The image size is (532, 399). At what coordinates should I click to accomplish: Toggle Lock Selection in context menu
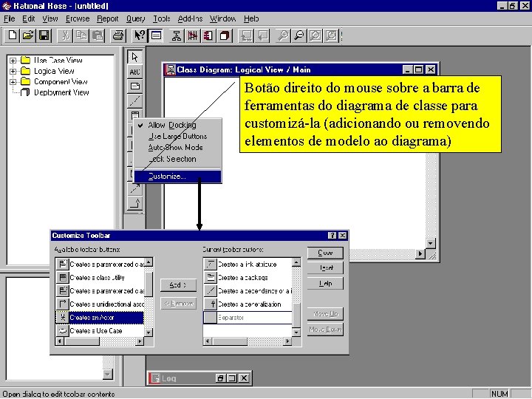[178, 159]
